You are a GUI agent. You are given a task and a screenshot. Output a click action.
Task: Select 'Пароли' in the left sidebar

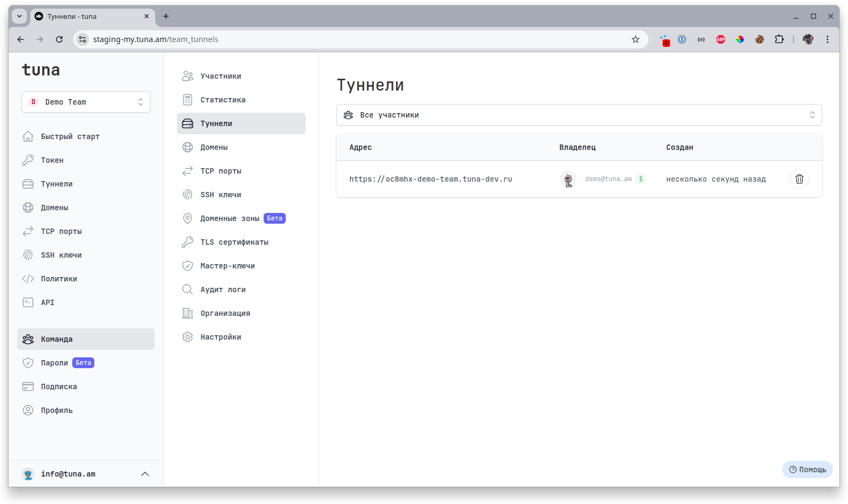[x=54, y=363]
